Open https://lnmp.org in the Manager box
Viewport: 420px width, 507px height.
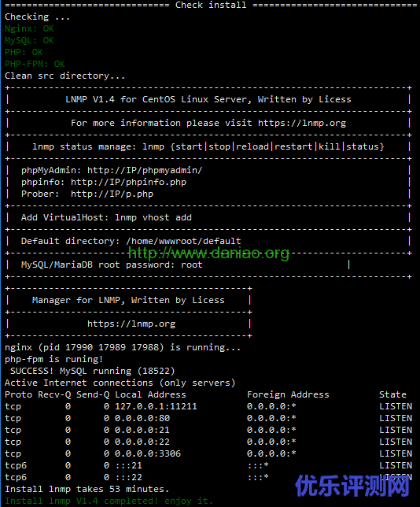[x=131, y=324]
